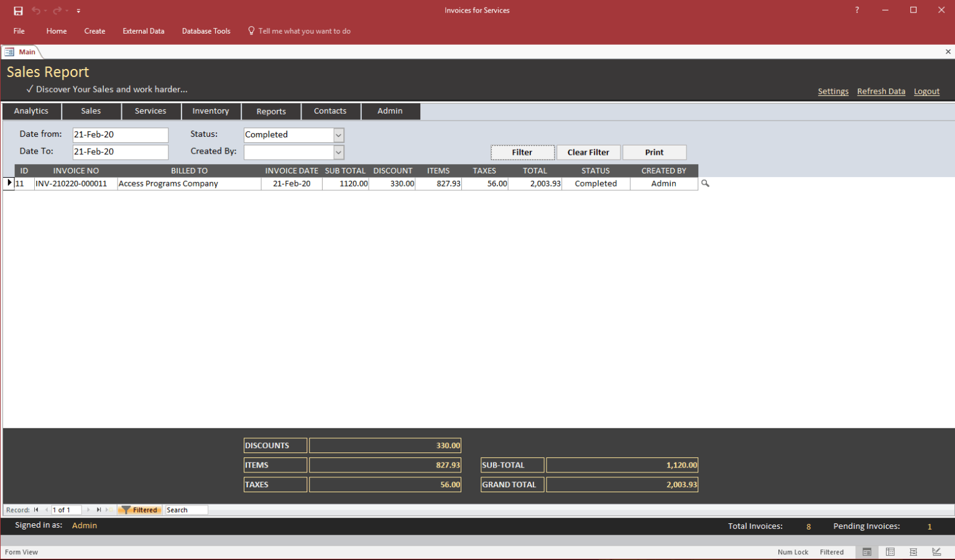955x560 pixels.
Task: Go to first record navigation button
Action: tap(36, 510)
